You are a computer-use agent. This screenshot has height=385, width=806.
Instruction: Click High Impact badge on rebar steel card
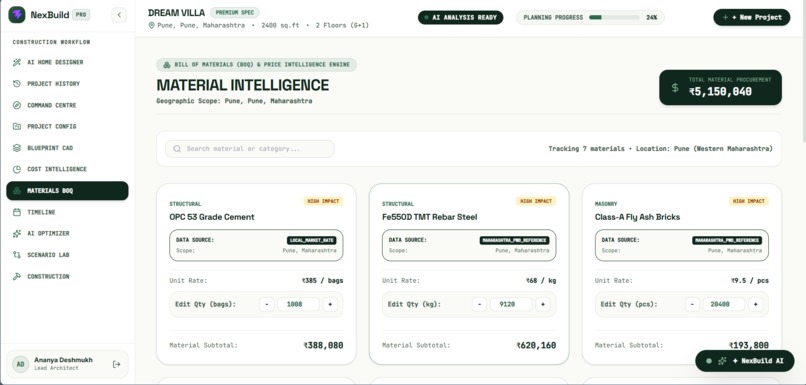(536, 201)
